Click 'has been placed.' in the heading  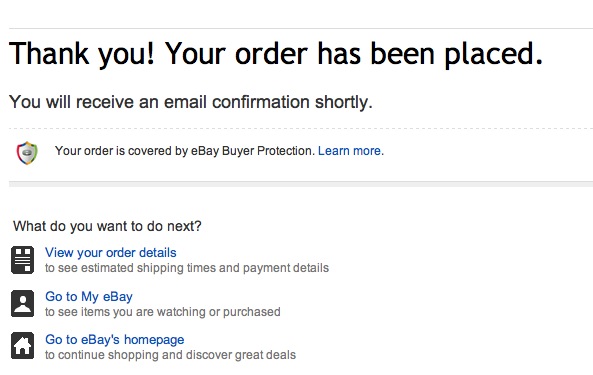click(x=430, y=54)
